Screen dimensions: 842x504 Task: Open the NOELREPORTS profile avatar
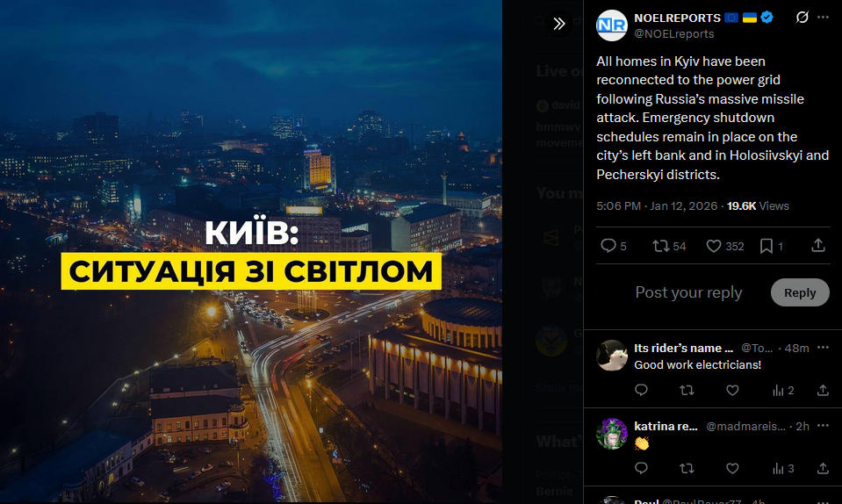point(612,25)
